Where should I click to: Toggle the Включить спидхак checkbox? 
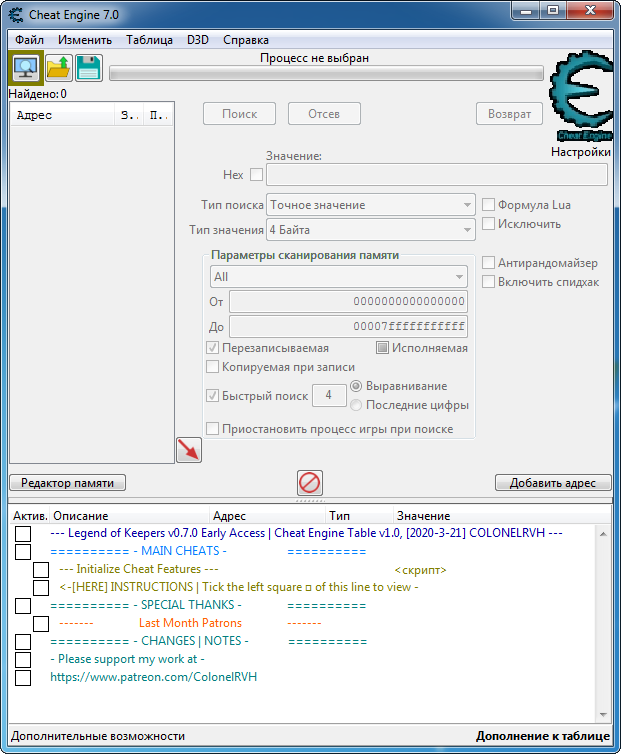pos(488,281)
